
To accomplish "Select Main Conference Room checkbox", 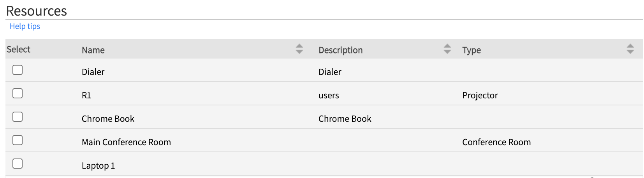I will [x=18, y=140].
